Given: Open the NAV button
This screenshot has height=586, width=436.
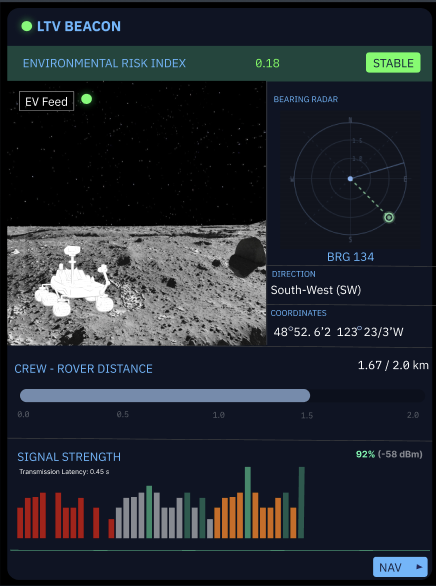Looking at the screenshot, I should [400, 567].
